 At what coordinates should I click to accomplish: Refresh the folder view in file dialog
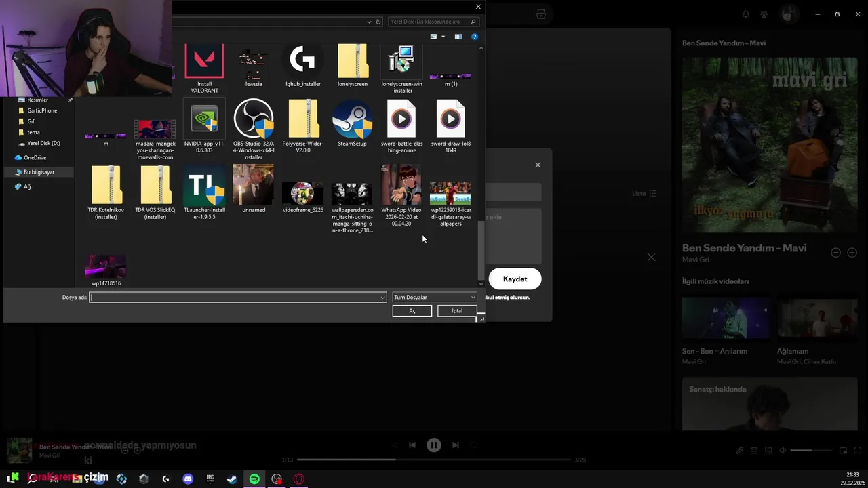[x=378, y=22]
